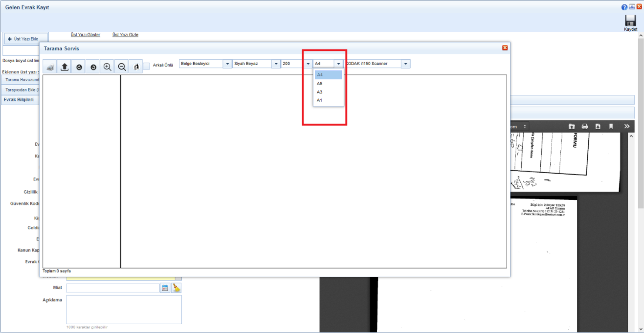
Task: Enable the Arkalı Önlü checkbox
Action: (x=147, y=66)
